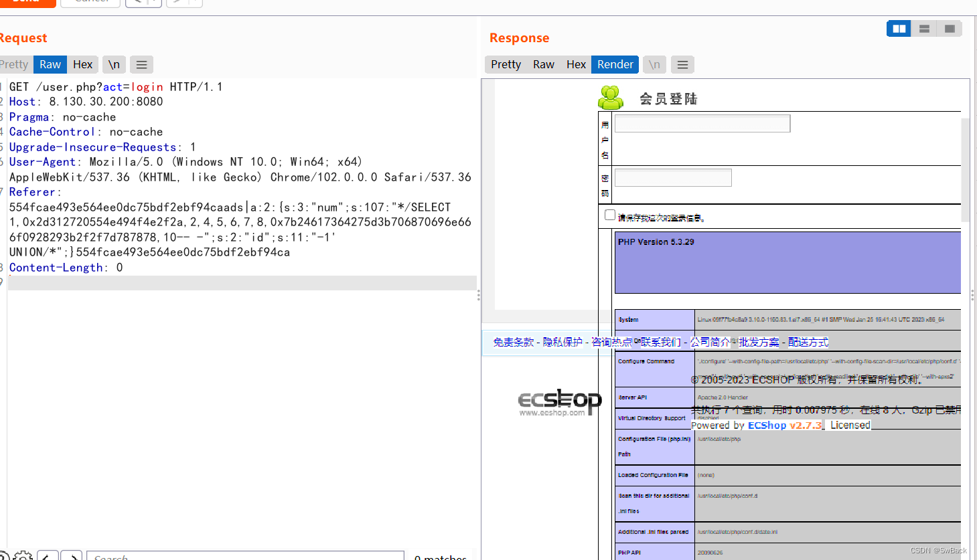Click the Cache-Control header line

86,132
